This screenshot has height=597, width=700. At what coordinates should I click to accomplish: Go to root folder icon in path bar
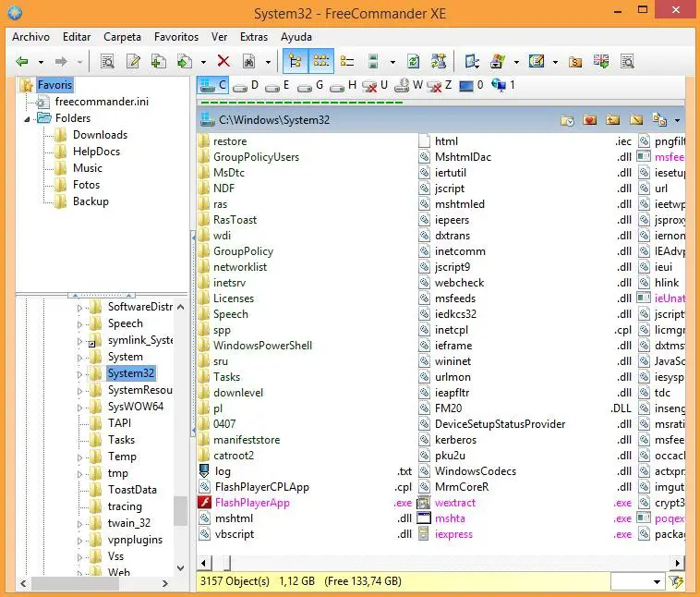636,120
